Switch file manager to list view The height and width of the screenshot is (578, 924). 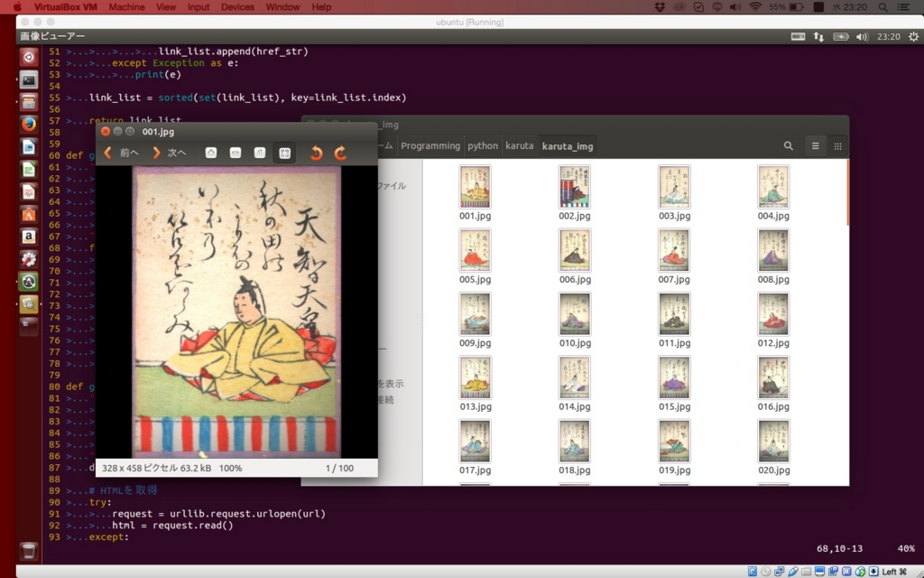point(815,145)
